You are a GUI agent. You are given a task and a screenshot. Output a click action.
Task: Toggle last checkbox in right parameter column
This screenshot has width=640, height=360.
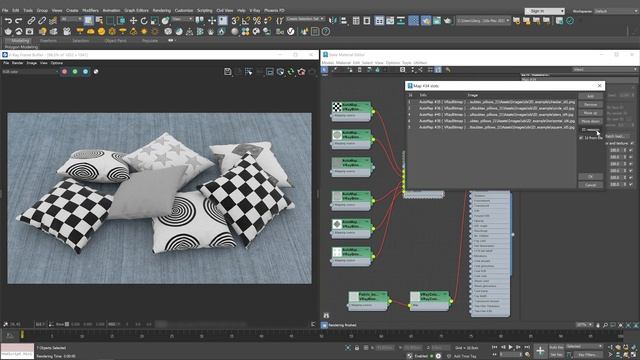pyautogui.click(x=631, y=184)
